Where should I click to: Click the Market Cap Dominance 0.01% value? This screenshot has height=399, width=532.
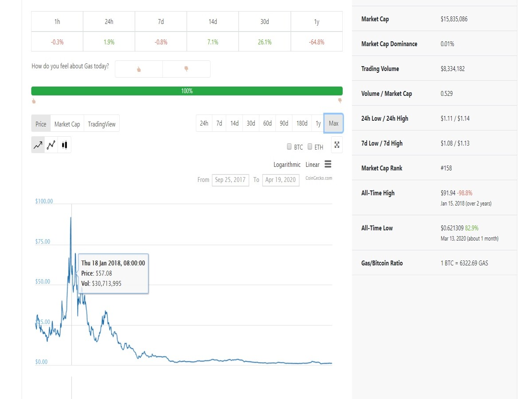[x=447, y=44]
